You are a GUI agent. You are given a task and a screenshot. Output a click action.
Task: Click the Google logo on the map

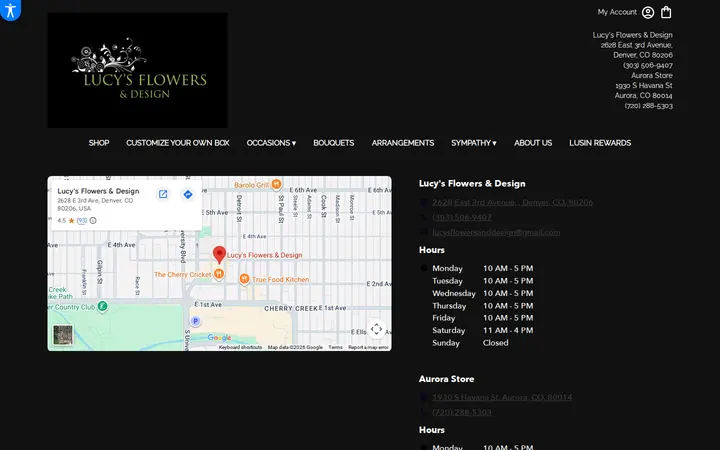point(219,338)
